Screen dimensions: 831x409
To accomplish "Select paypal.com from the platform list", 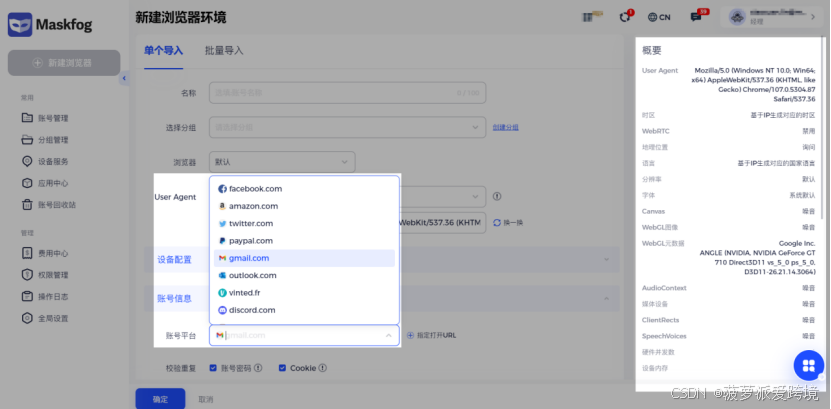I will click(x=304, y=241).
